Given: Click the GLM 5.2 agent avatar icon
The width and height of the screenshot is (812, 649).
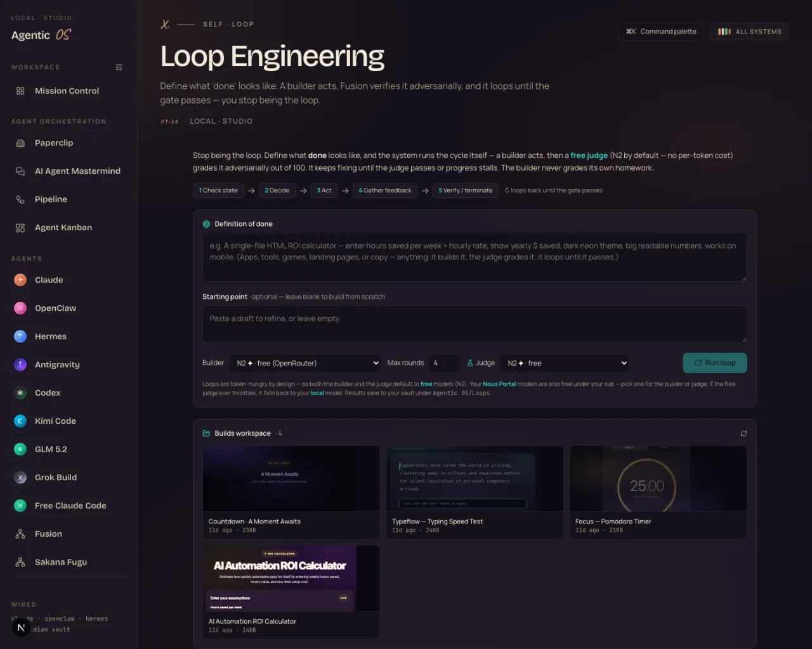Looking at the screenshot, I should pos(20,449).
